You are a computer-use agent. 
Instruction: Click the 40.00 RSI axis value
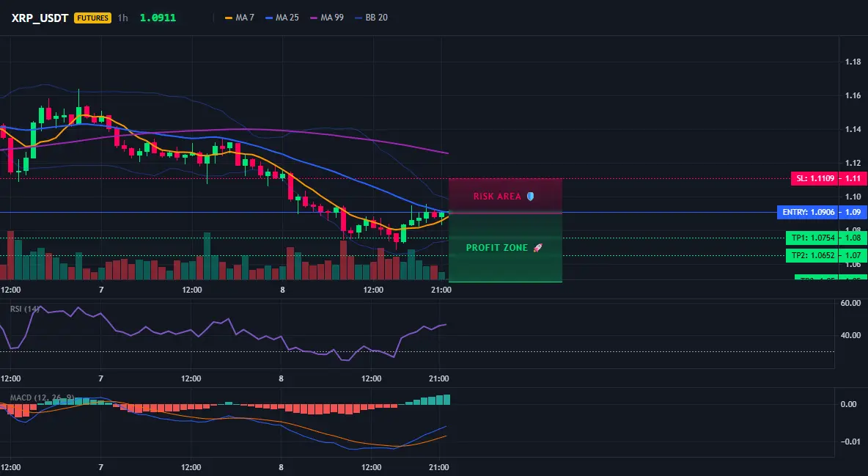[x=850, y=335]
